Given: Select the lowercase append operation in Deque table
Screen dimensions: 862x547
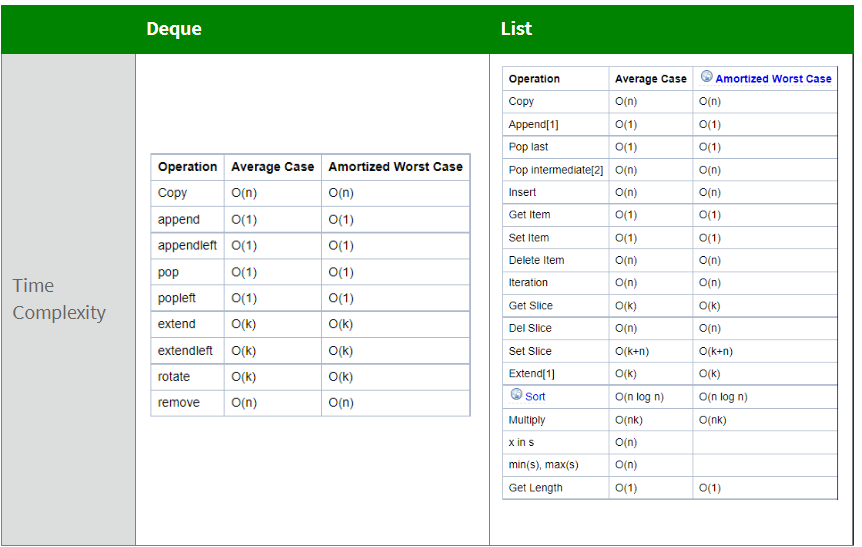Looking at the screenshot, I should 179,219.
